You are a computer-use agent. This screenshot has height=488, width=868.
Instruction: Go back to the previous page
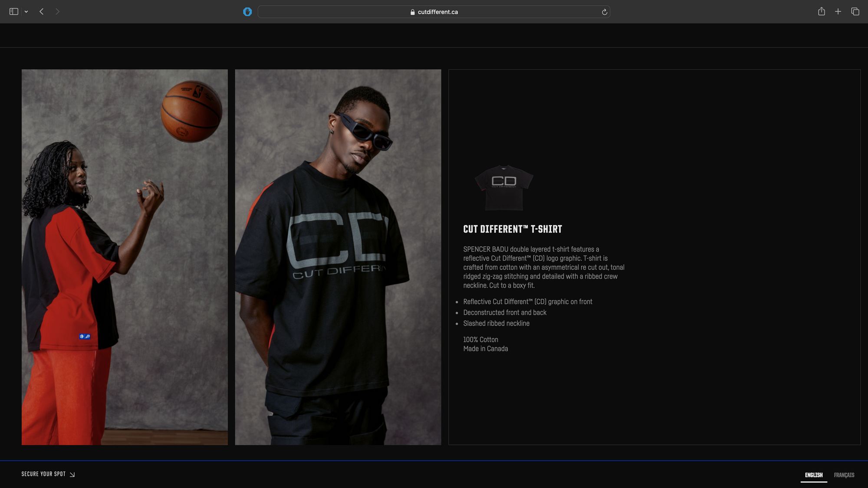click(x=42, y=12)
